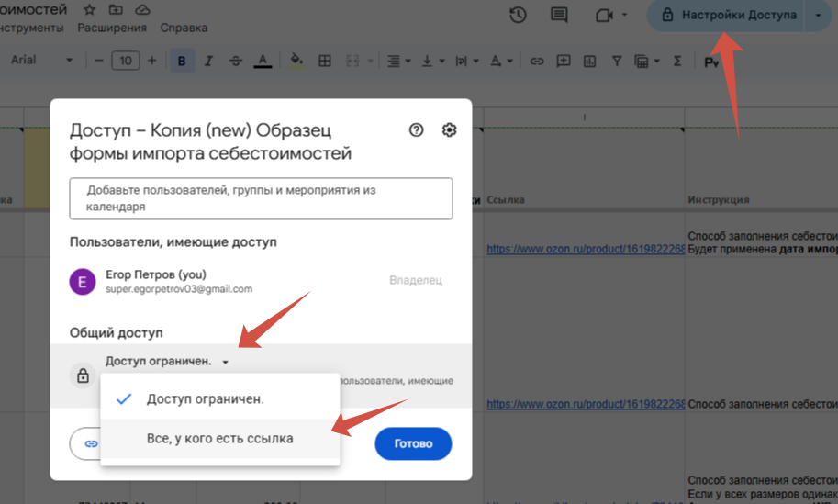Insert a link with the toolbar link icon
838x504 pixels.
(x=537, y=62)
